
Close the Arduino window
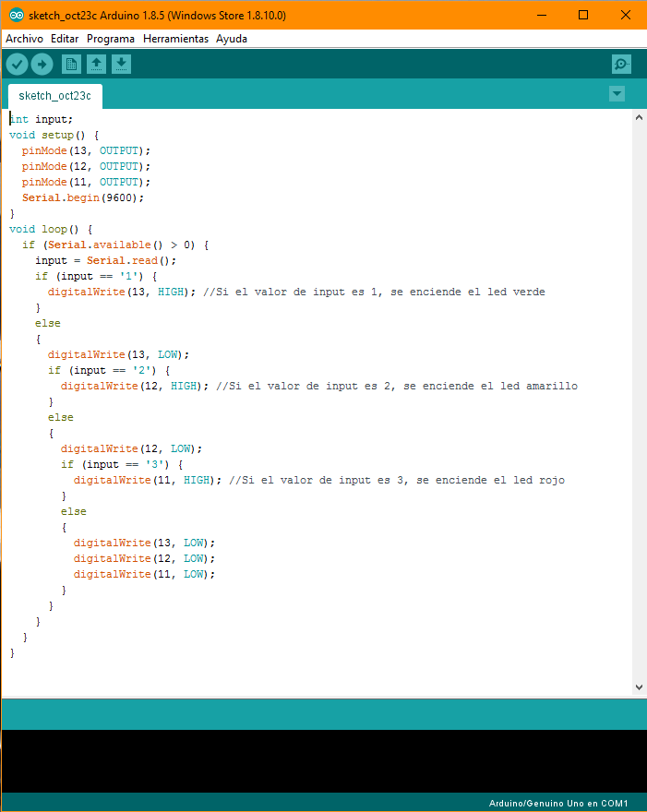coord(625,15)
